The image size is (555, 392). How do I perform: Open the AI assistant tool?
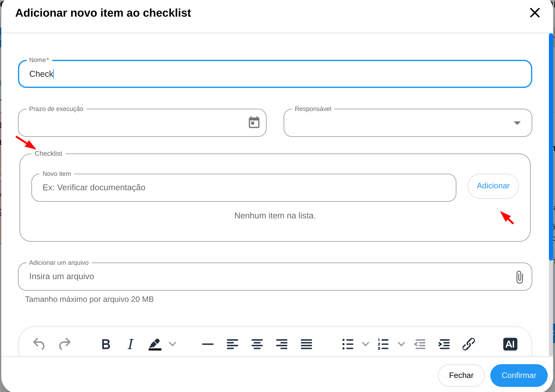coord(510,344)
